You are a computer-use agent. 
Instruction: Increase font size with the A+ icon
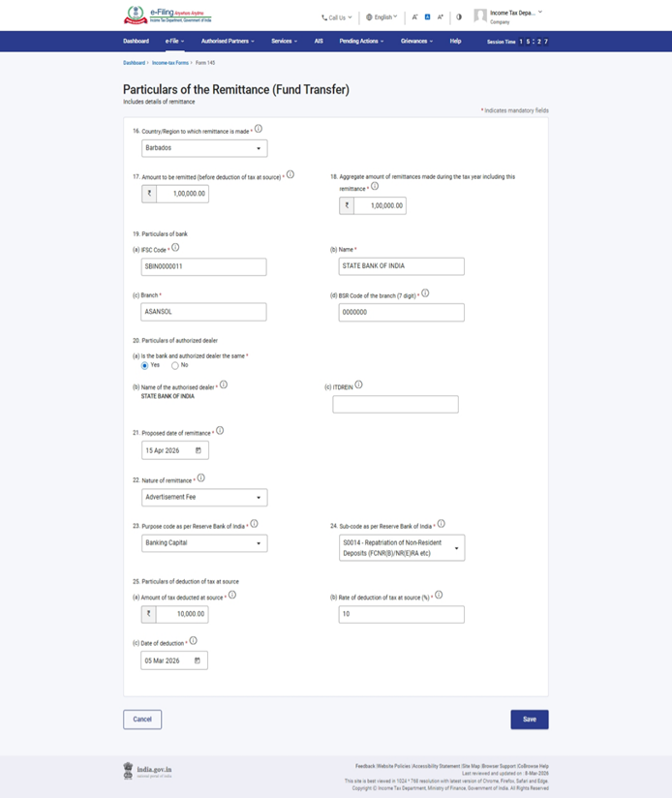pos(440,15)
